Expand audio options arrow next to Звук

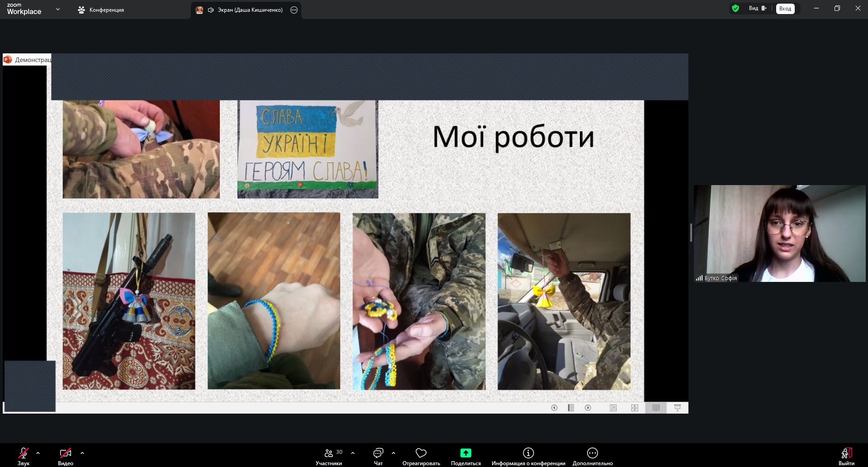click(x=38, y=453)
